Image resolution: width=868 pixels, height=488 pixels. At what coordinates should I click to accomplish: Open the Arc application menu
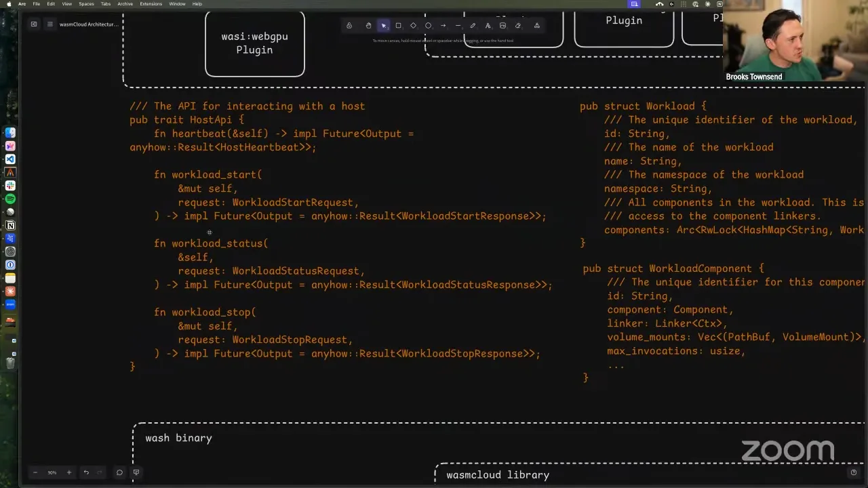point(22,4)
